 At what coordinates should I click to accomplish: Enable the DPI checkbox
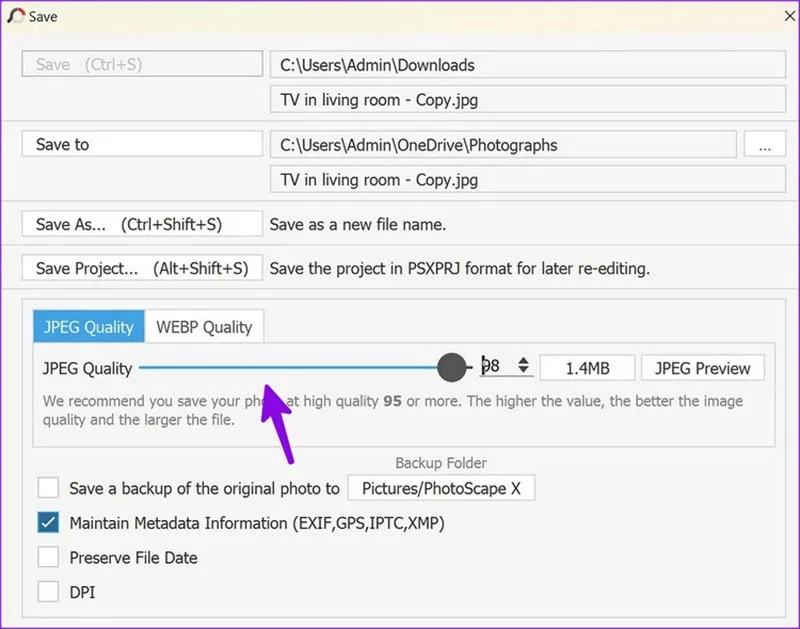tap(48, 592)
